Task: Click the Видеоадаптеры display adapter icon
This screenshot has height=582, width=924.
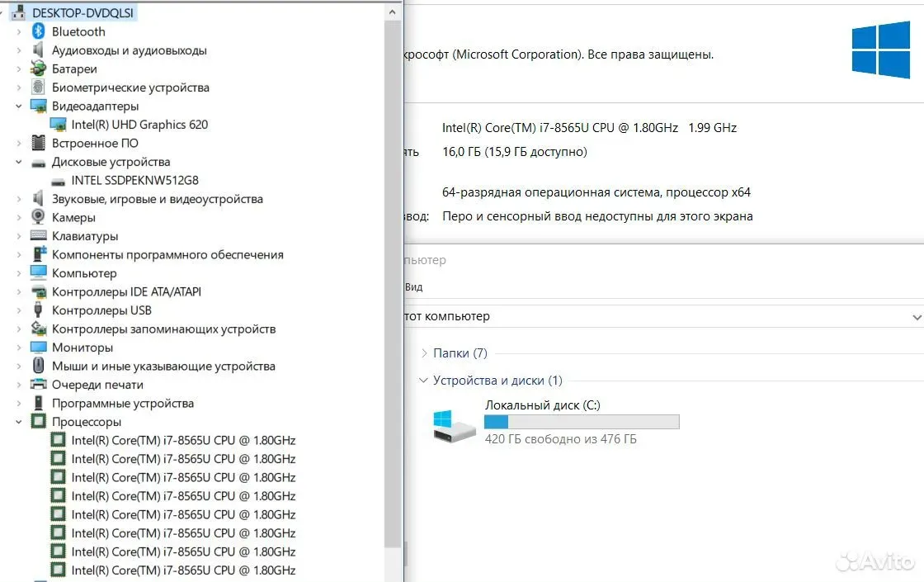Action: 38,106
